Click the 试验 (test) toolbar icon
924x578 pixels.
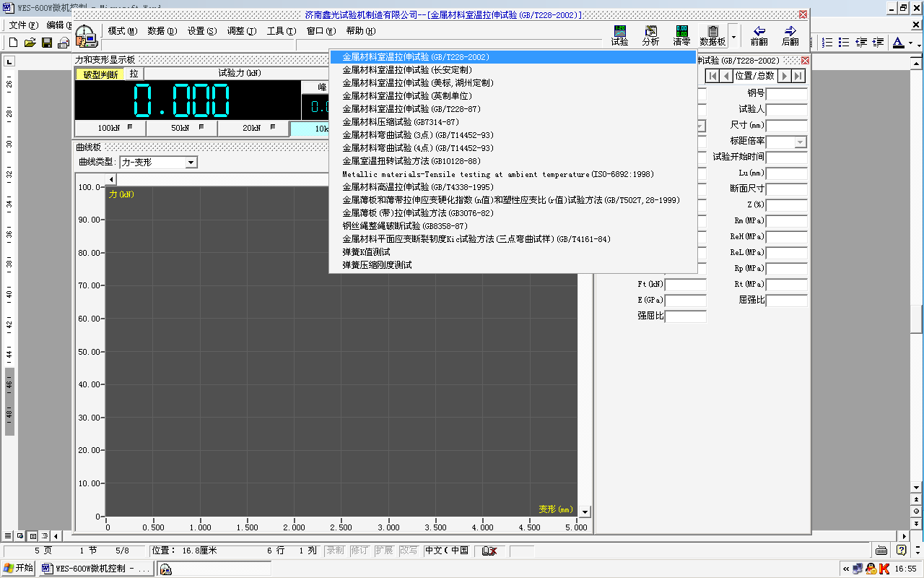coord(619,35)
